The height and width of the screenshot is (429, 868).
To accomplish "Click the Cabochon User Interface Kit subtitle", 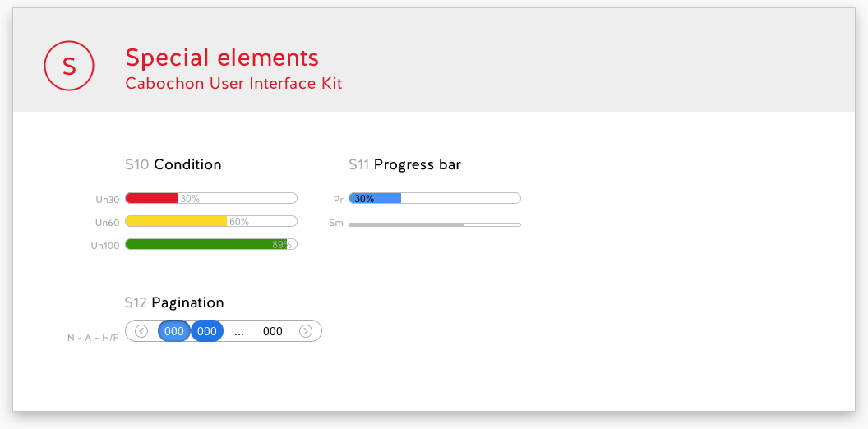I will [x=233, y=84].
